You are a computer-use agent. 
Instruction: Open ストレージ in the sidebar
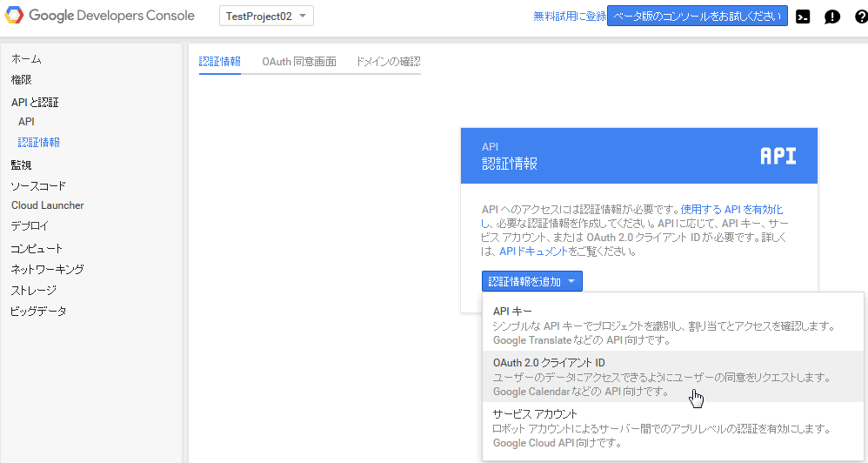[x=34, y=290]
